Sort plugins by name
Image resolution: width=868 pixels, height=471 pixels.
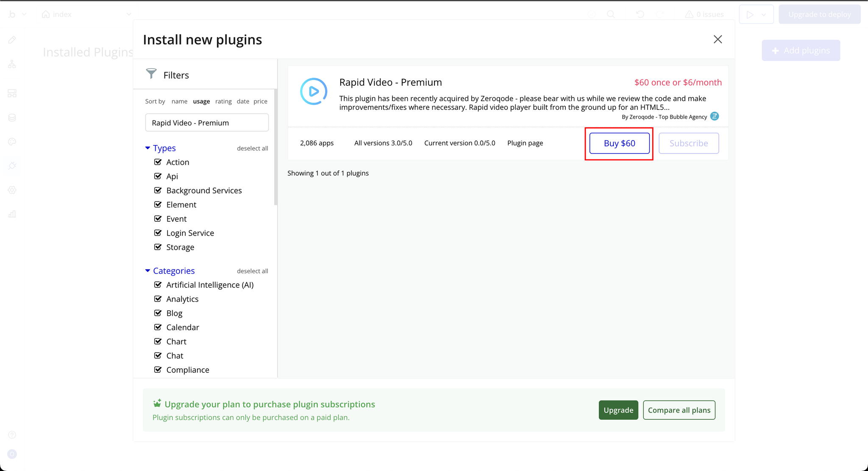pos(179,101)
